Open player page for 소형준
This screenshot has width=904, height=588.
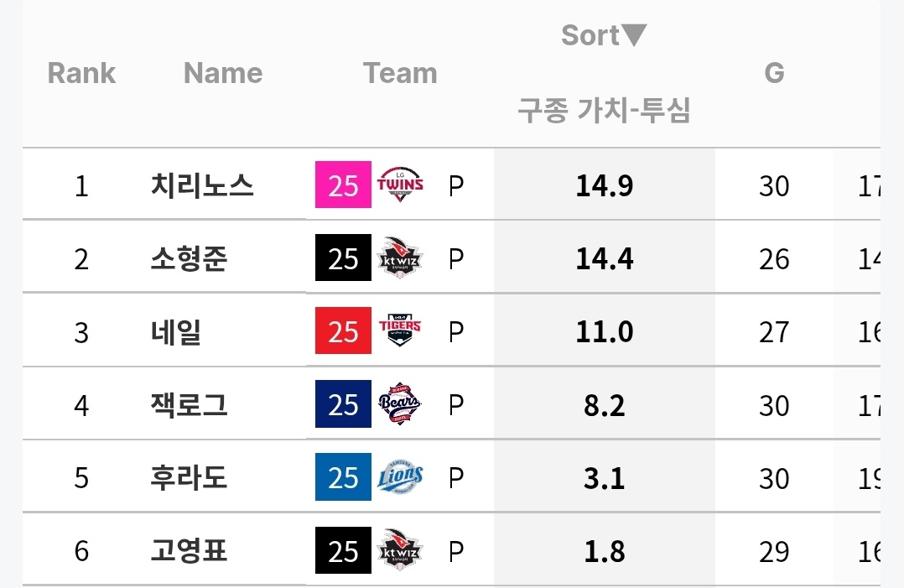click(189, 258)
